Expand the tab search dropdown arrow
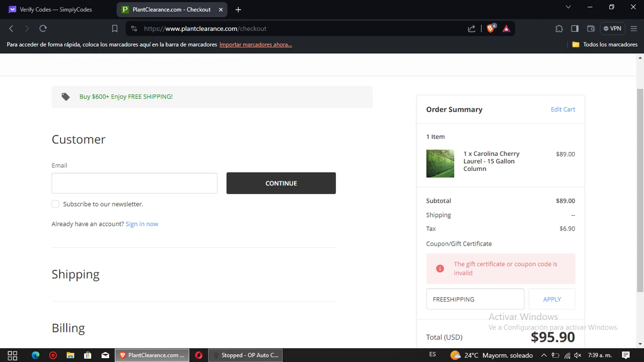The height and width of the screenshot is (362, 644). click(568, 7)
